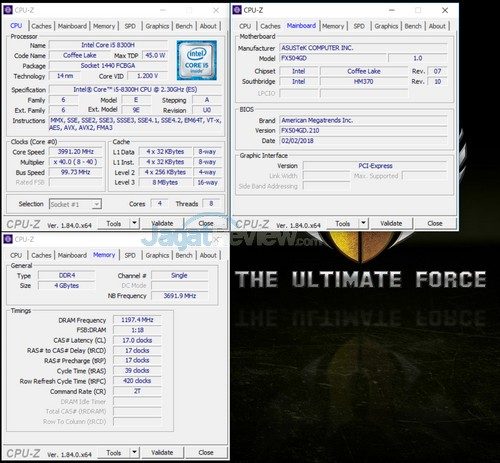Switch to Caches tab in the CPU window
Screen dimensions: 500x463
[41, 26]
